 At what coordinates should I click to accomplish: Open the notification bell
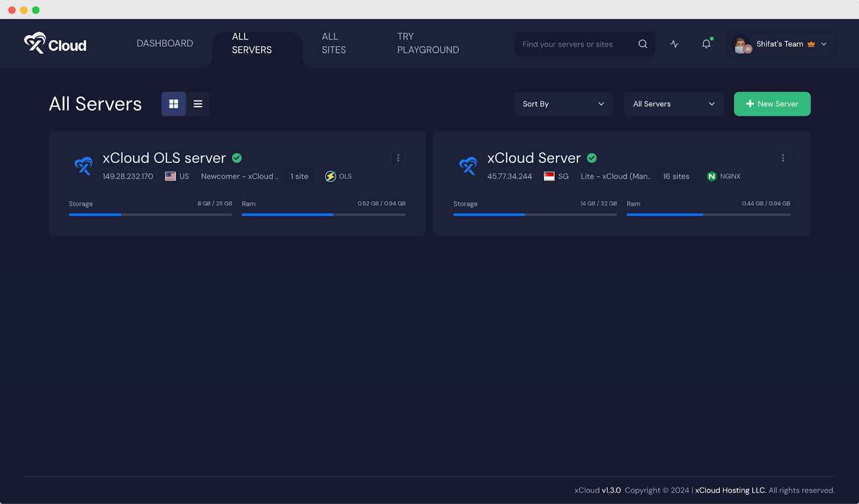coord(705,44)
